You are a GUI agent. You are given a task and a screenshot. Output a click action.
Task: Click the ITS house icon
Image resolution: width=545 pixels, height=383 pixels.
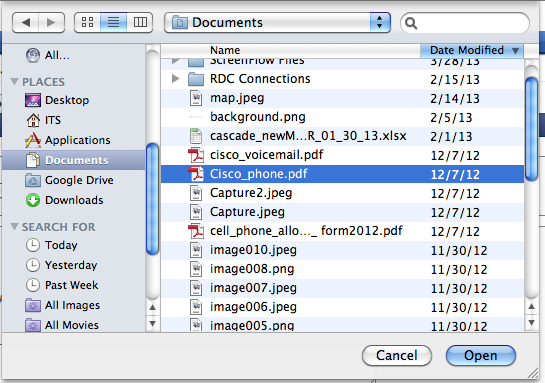33,120
